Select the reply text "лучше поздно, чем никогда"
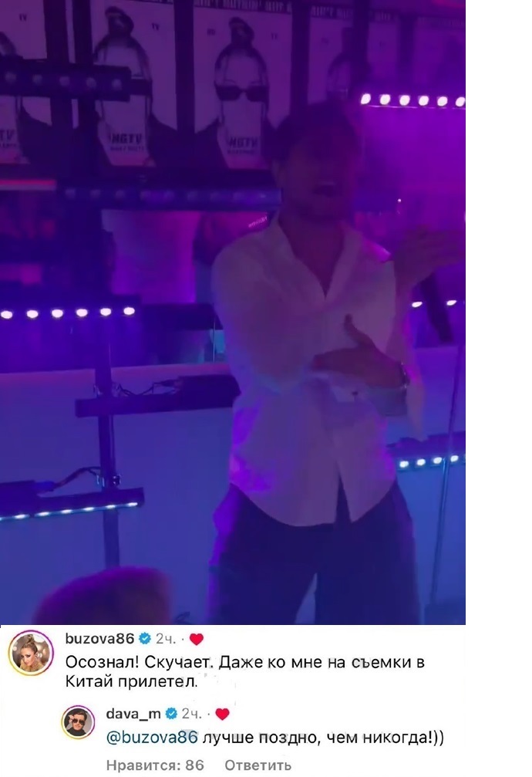Viewport: 532px width, 777px height. pos(315,738)
